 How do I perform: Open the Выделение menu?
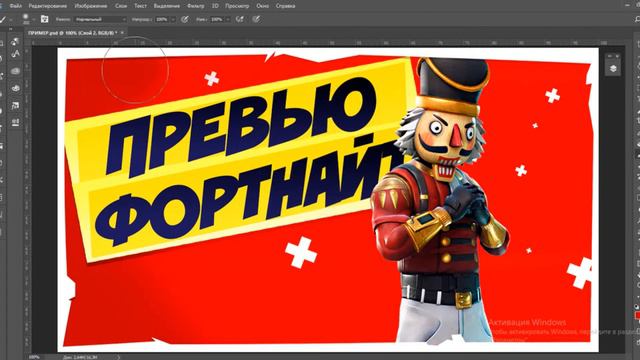coord(167,6)
